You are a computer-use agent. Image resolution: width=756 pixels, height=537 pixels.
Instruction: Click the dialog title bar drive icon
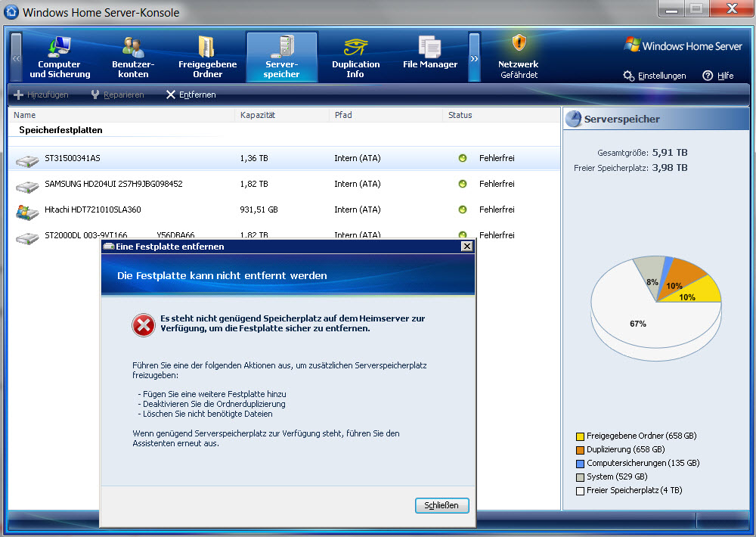tap(109, 247)
